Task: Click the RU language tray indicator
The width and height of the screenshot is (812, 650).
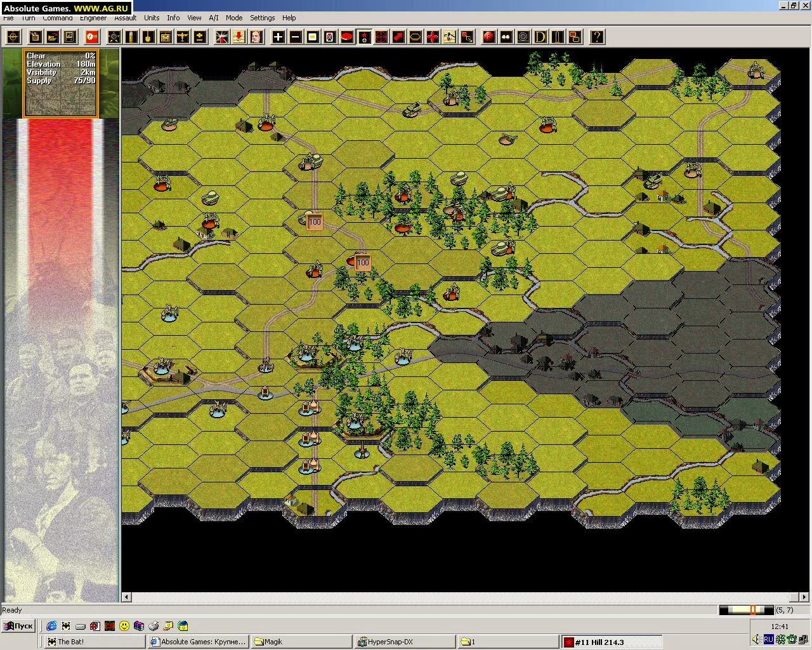Action: (768, 639)
